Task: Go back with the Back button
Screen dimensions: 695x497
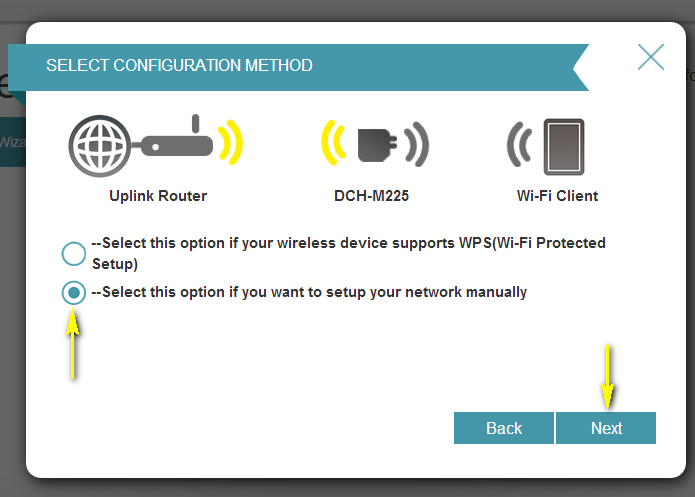Action: (x=504, y=428)
